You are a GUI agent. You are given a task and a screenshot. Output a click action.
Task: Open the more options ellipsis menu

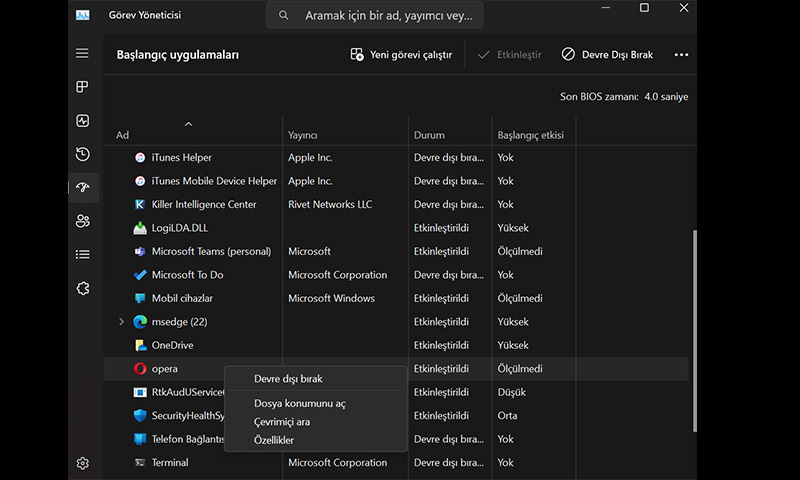pos(681,55)
